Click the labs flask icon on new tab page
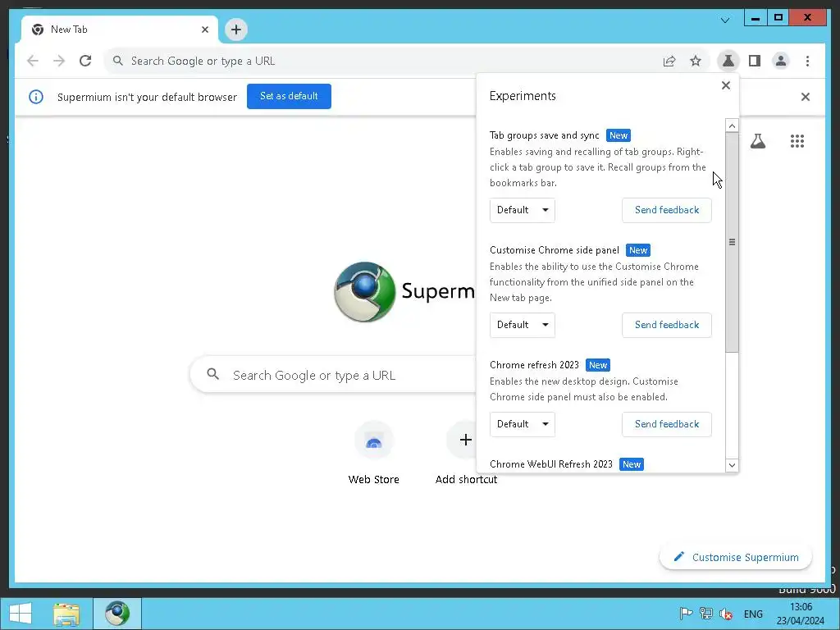840x630 pixels. click(x=757, y=141)
